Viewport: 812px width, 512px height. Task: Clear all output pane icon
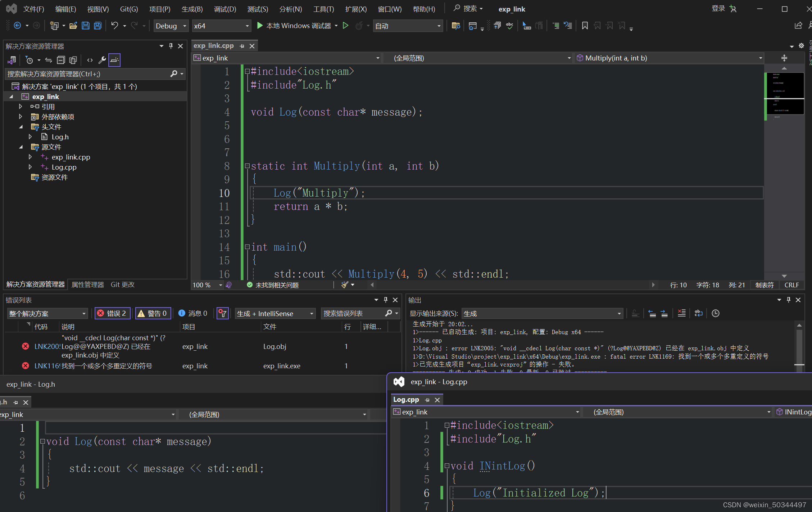[x=681, y=313]
